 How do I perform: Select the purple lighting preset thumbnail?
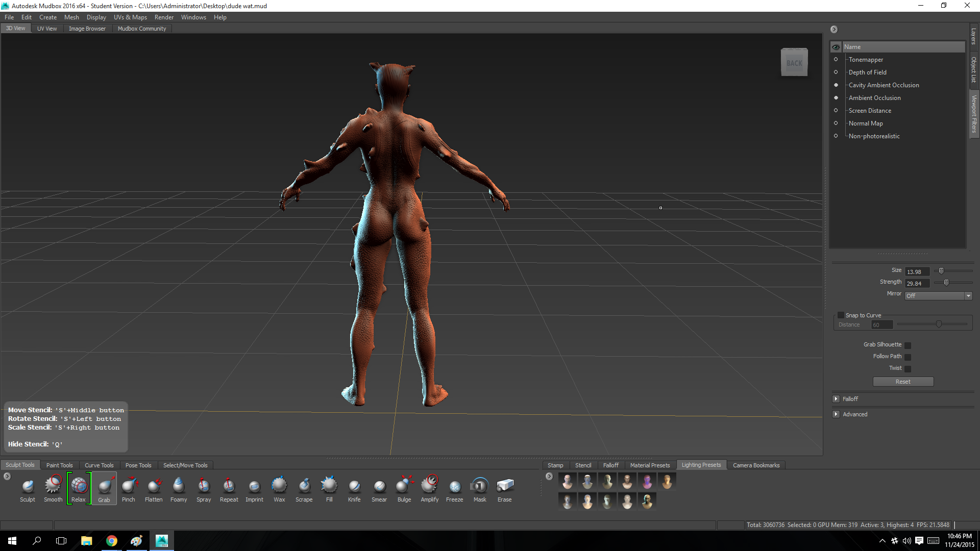tap(647, 481)
